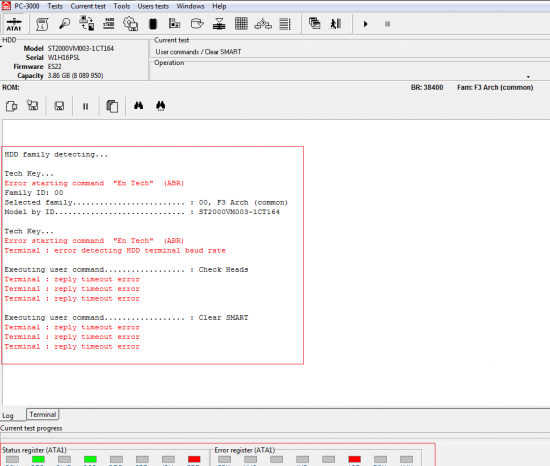Select serial number W1H16PSL
Image resolution: width=550 pixels, height=466 pixels.
64,58
